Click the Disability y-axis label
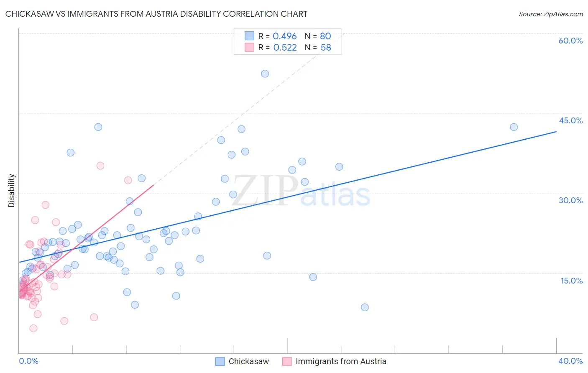 click(12, 191)
